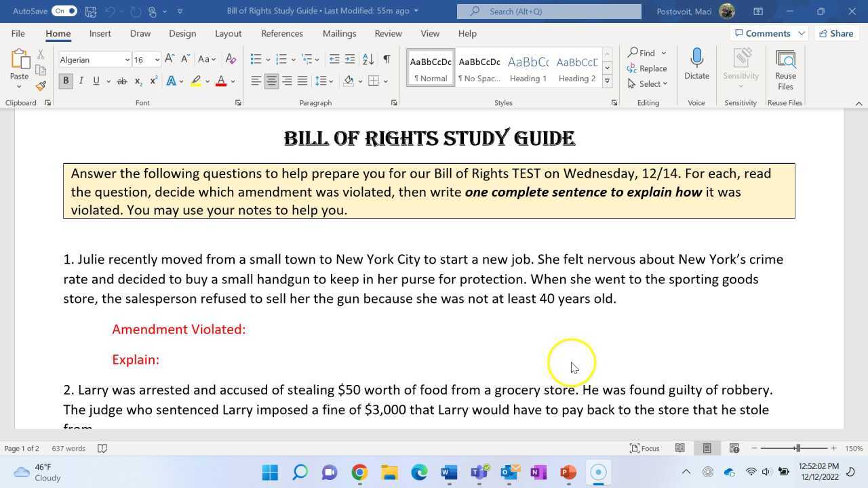Click the Share button

(x=836, y=33)
